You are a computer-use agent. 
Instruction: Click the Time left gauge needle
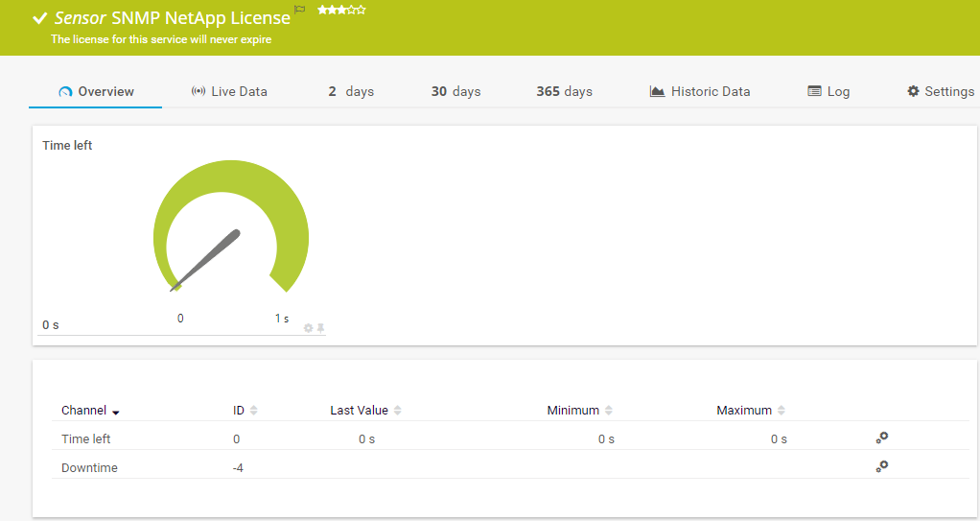[x=206, y=259]
